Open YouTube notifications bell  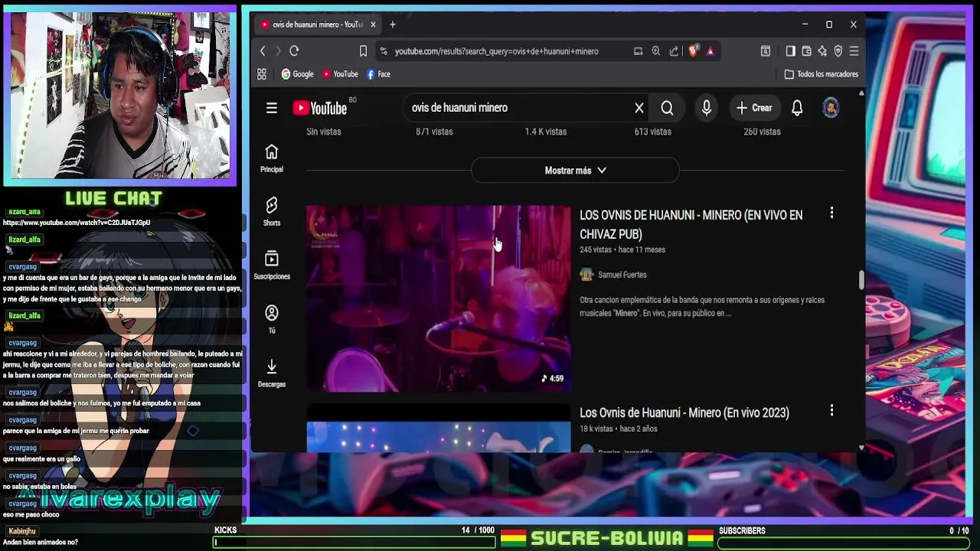797,108
